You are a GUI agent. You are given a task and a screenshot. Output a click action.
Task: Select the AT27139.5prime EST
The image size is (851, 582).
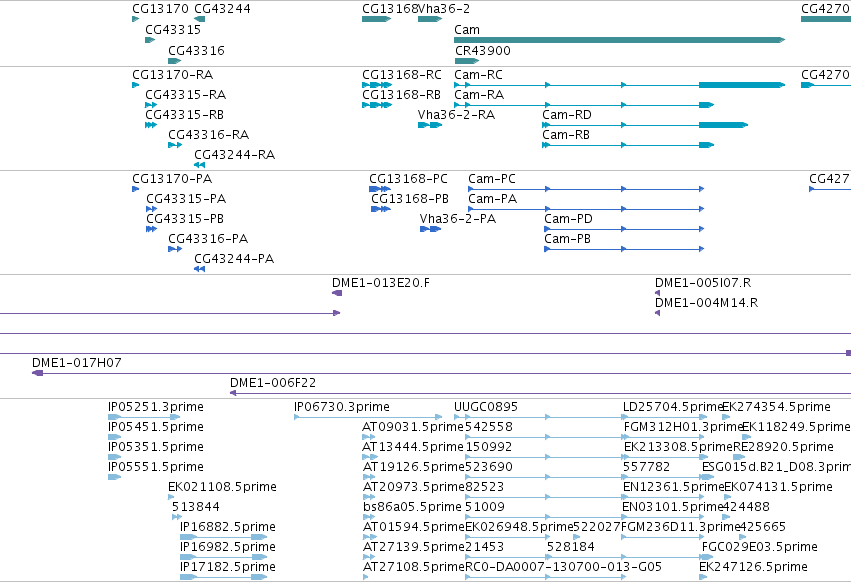pyautogui.click(x=369, y=557)
